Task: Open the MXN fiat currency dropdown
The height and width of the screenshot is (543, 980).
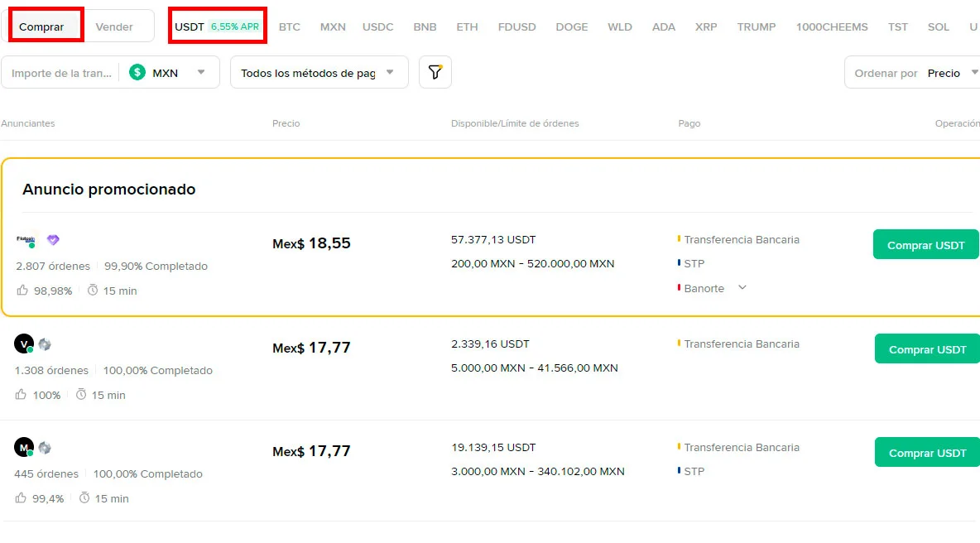Action: coord(167,73)
